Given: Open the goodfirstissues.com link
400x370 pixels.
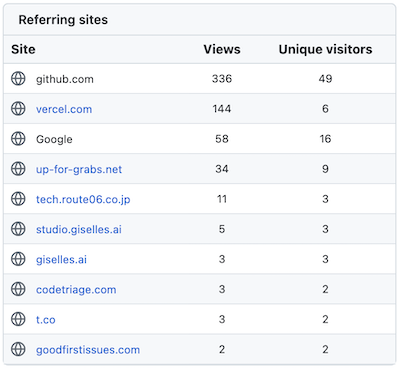Looking at the screenshot, I should click(x=88, y=350).
